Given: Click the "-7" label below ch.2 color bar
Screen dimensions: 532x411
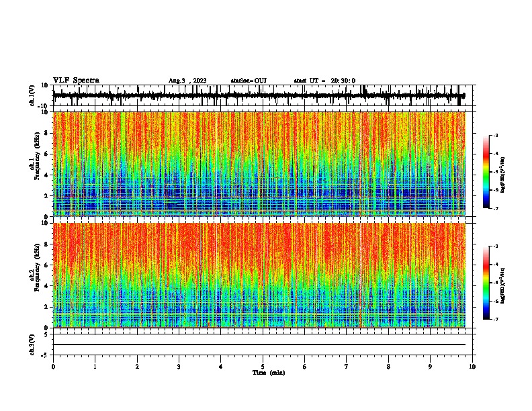Looking at the screenshot, I should pyautogui.click(x=495, y=320).
